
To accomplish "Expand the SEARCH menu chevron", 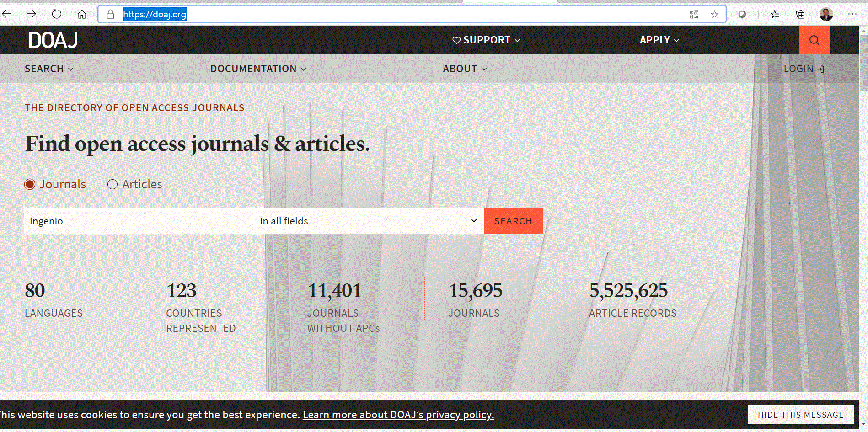I will (71, 69).
